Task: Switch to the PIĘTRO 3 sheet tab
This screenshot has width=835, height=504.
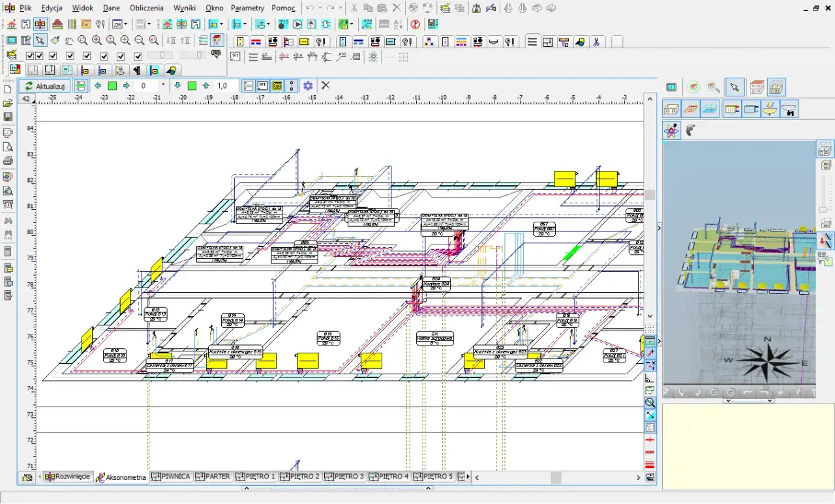Action: pos(344,477)
